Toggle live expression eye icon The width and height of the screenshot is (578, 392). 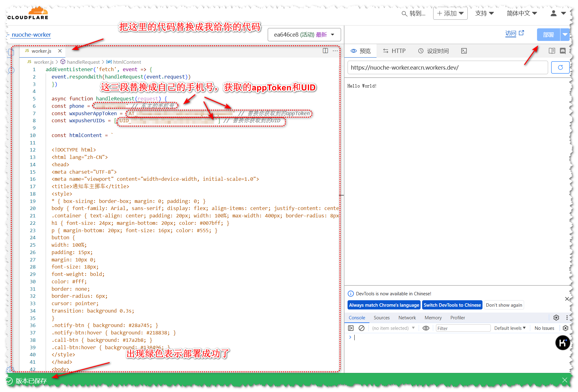(426, 328)
